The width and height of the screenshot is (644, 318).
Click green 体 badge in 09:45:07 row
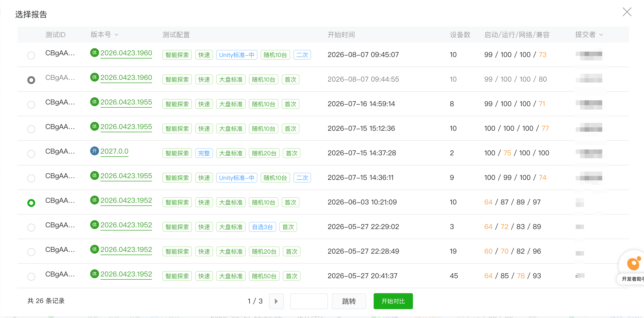pos(95,53)
